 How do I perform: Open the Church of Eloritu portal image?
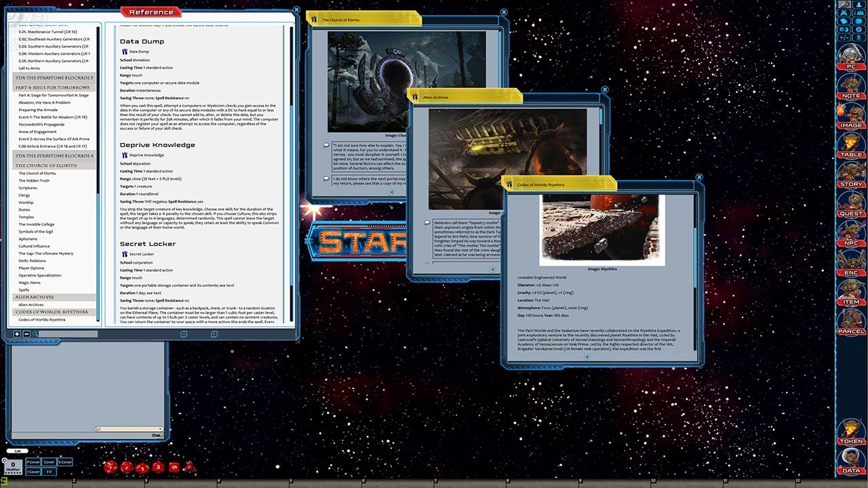click(x=407, y=81)
